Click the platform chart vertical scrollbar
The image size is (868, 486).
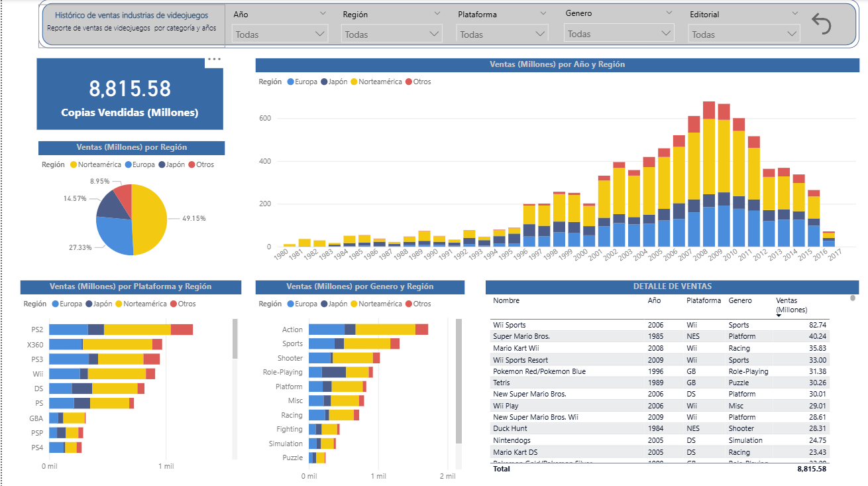(235, 339)
